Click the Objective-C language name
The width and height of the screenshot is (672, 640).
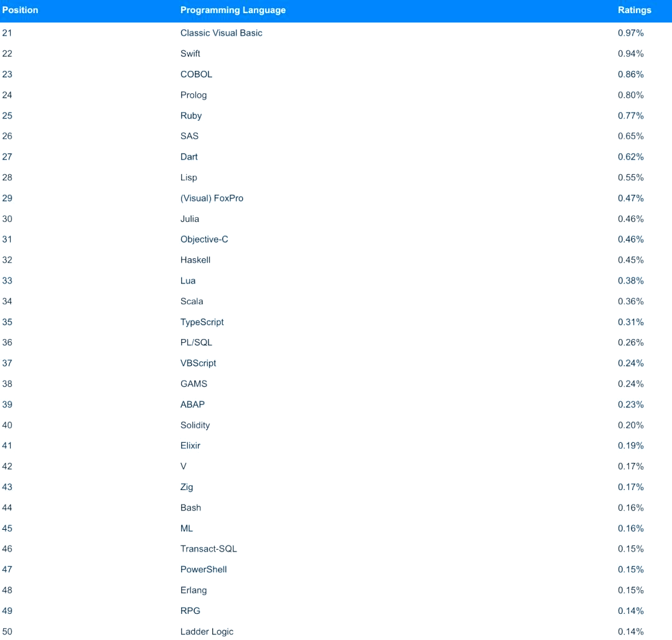tap(204, 239)
